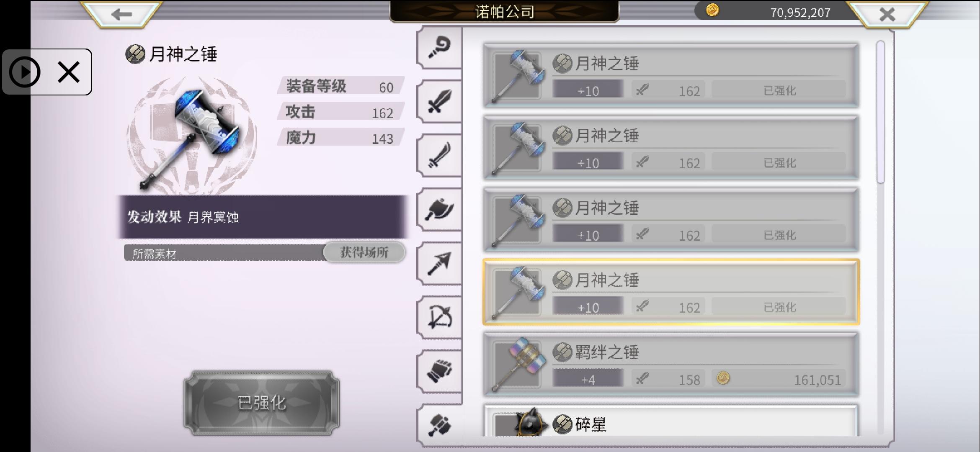Image resolution: width=980 pixels, height=452 pixels.
Task: Select the katana weapon category tab
Action: pos(439,155)
